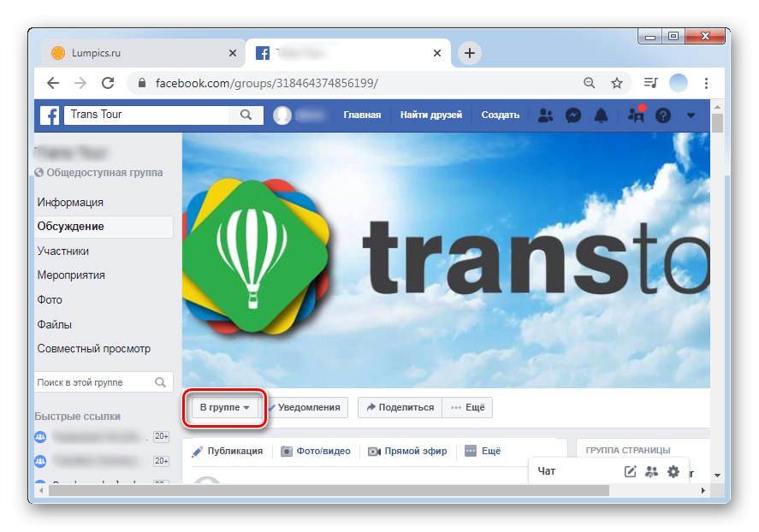Open Мероприятия section
The width and height of the screenshot is (759, 532).
(71, 275)
